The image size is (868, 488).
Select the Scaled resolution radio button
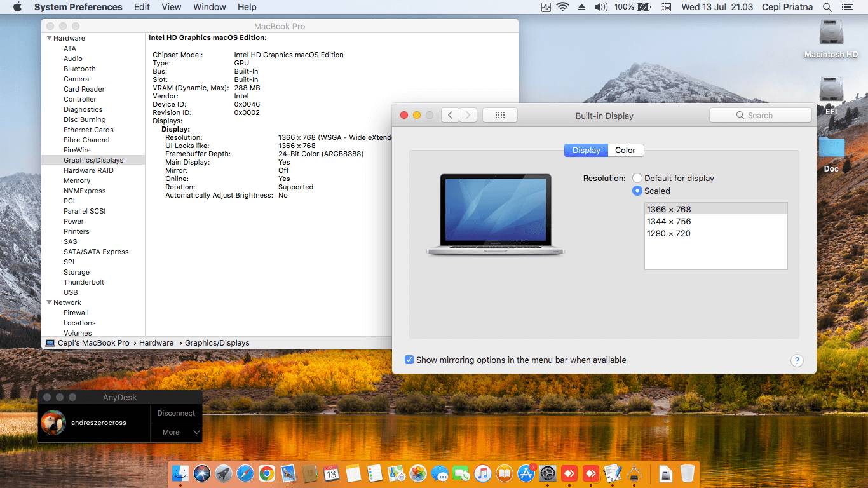637,191
